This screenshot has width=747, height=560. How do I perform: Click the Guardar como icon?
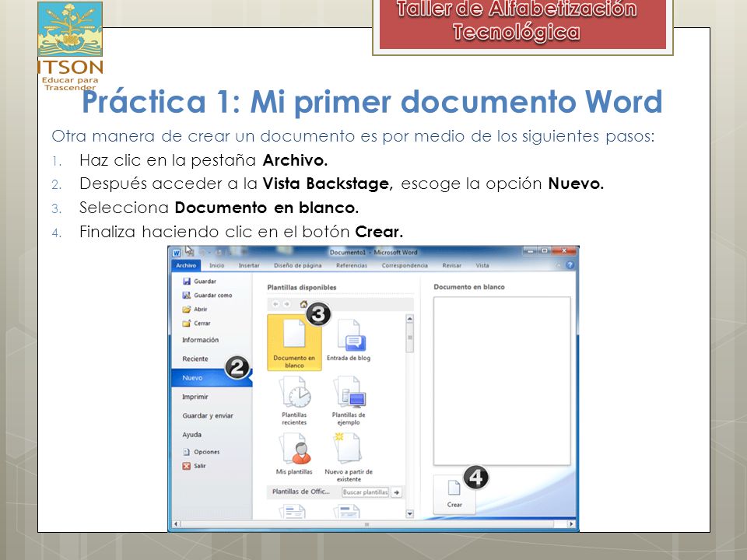click(x=186, y=296)
